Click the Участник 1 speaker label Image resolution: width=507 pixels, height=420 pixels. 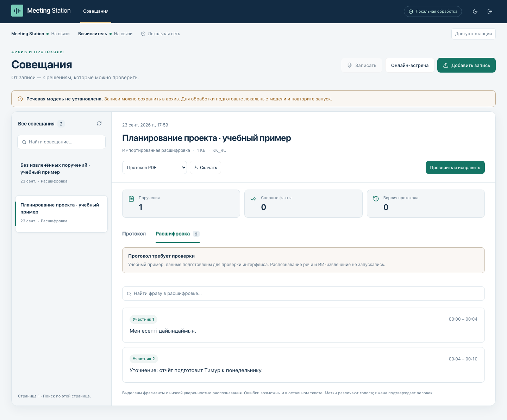tap(143, 319)
